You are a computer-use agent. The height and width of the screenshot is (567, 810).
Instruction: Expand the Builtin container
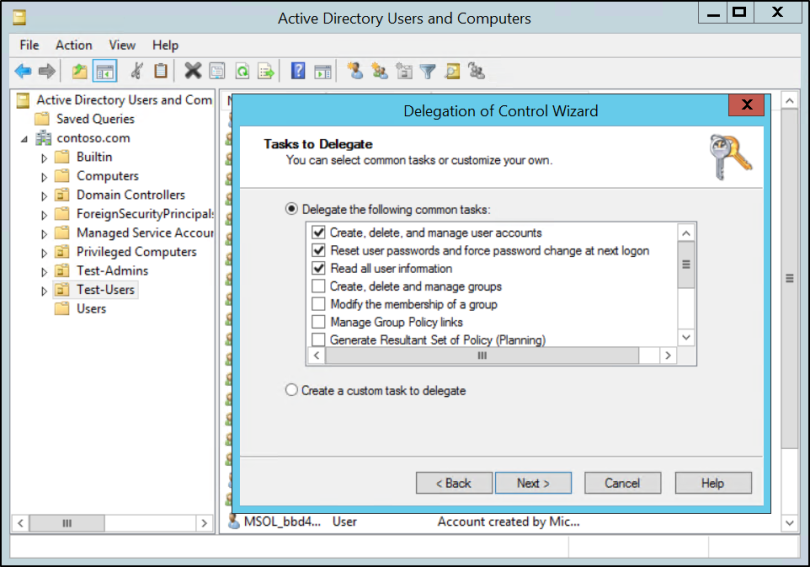44,158
